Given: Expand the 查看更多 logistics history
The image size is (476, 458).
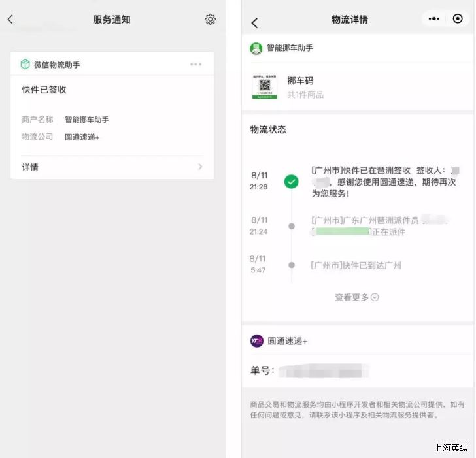Looking at the screenshot, I should click(357, 297).
